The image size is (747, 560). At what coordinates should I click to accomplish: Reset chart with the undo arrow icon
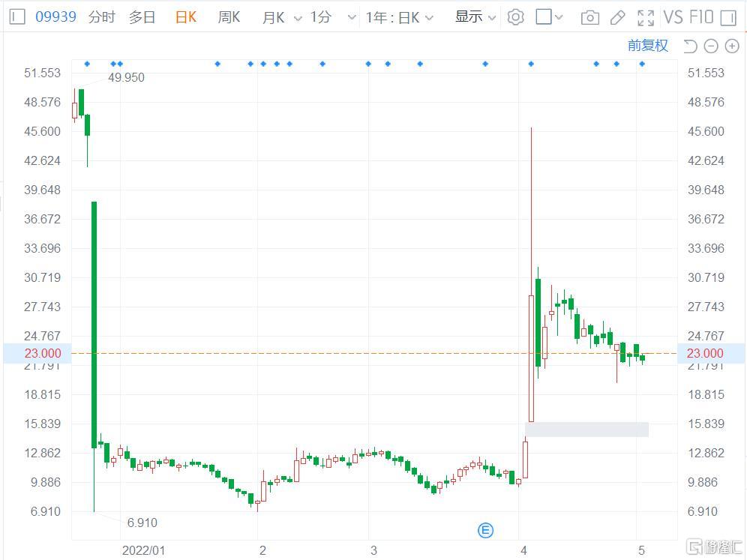click(690, 46)
